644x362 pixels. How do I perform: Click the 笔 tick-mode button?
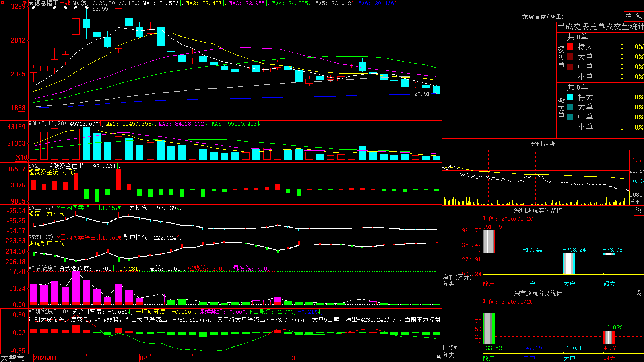(639, 16)
